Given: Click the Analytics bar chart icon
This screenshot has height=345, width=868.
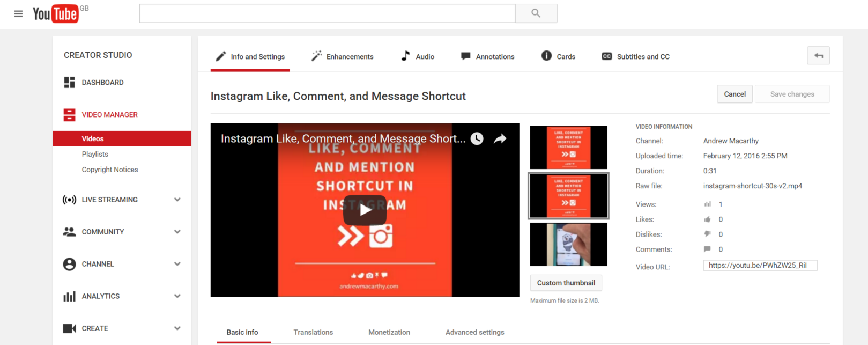Looking at the screenshot, I should (x=69, y=296).
